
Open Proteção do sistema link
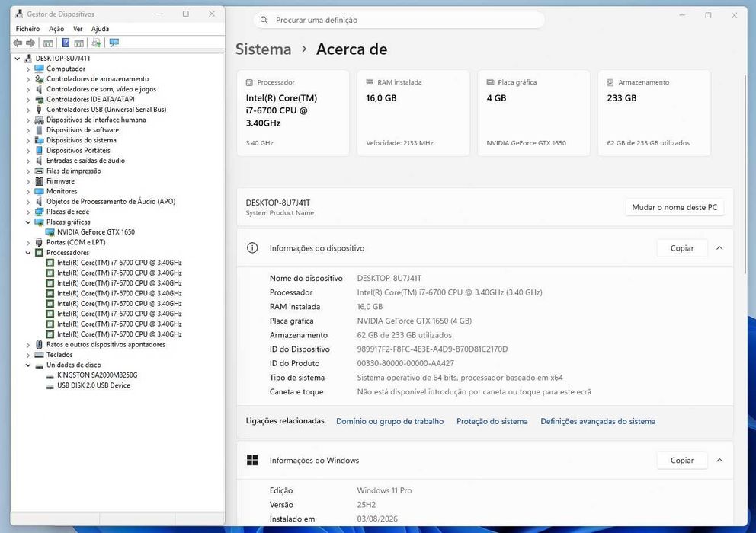point(492,421)
